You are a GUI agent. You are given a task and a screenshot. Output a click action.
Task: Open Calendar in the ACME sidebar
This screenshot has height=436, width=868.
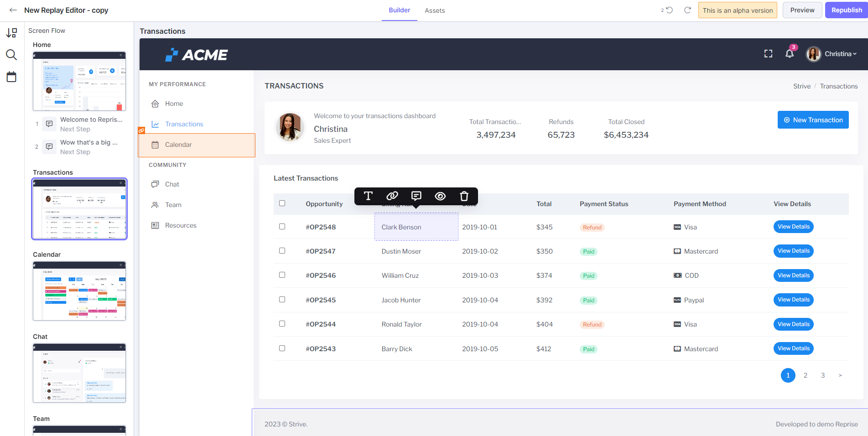[197, 145]
